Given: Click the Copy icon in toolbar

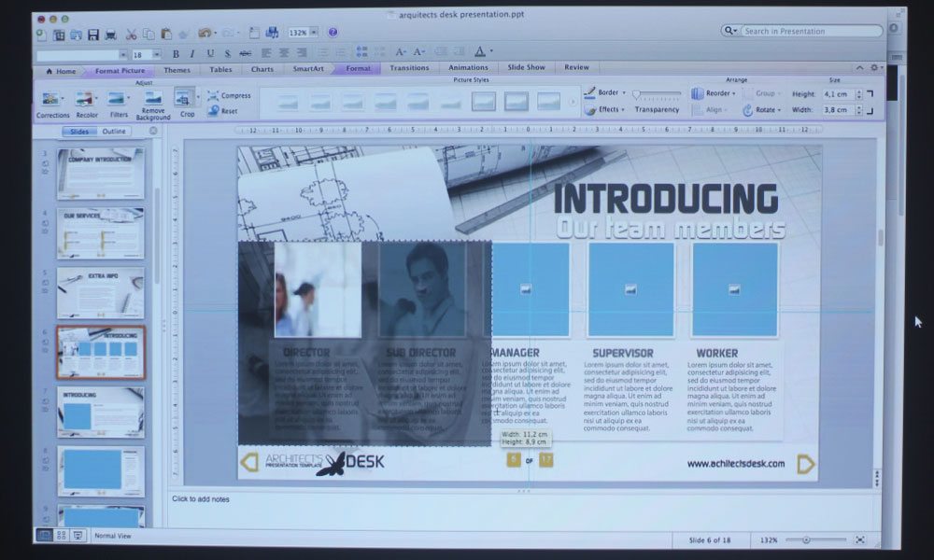Looking at the screenshot, I should coord(149,35).
